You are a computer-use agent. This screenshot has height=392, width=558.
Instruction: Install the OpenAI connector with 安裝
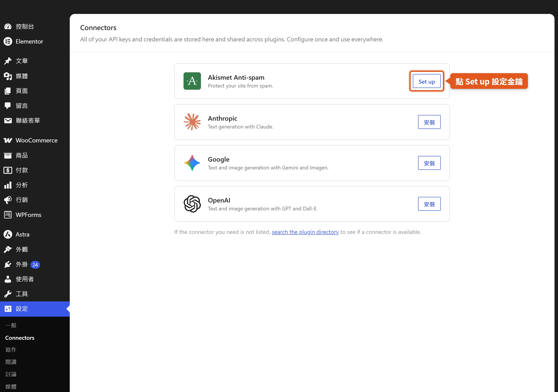point(429,204)
